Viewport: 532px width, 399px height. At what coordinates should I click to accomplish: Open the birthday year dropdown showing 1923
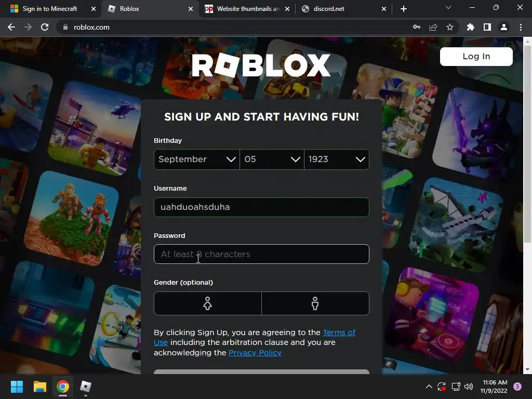(x=337, y=159)
